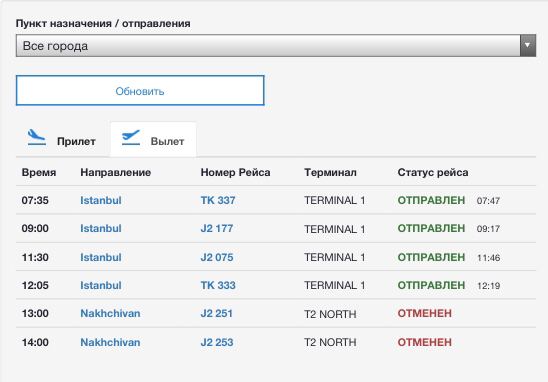Open flight J2 177 link
This screenshot has height=382, width=548.
click(217, 228)
